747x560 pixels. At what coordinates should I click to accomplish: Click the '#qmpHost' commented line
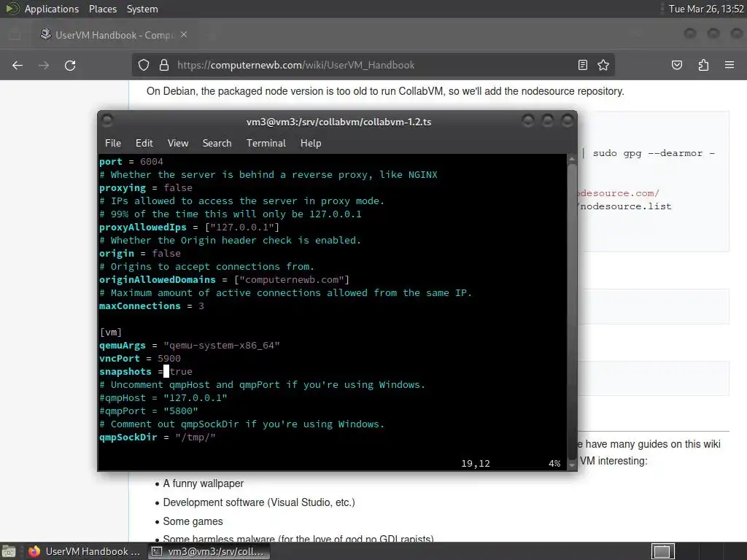[163, 397]
